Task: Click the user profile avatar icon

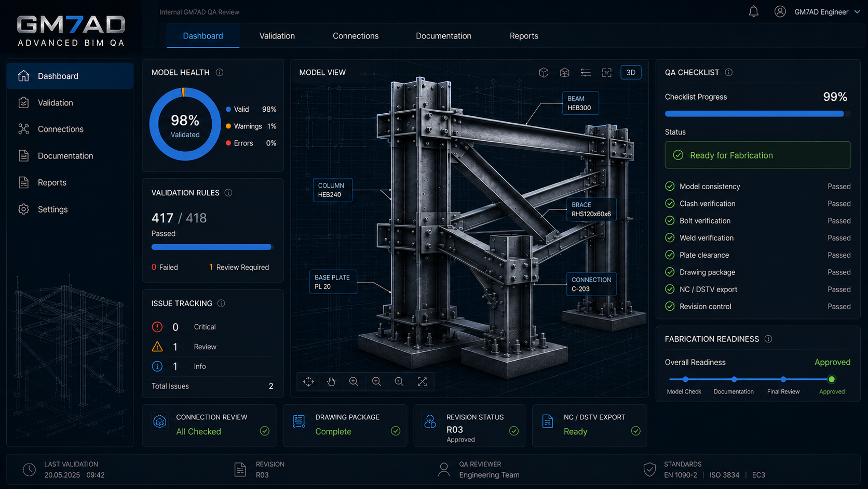Action: (x=780, y=11)
